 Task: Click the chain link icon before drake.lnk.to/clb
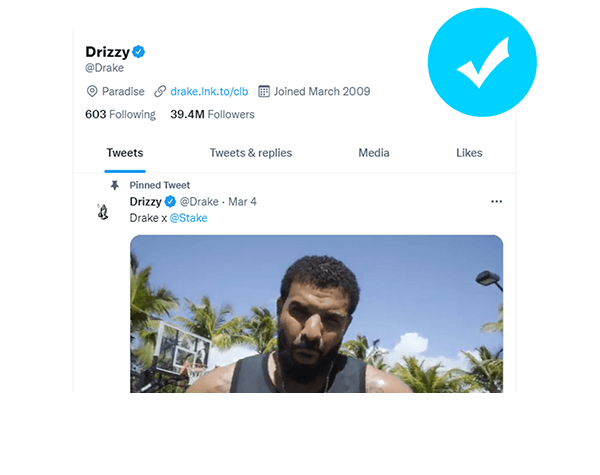160,91
